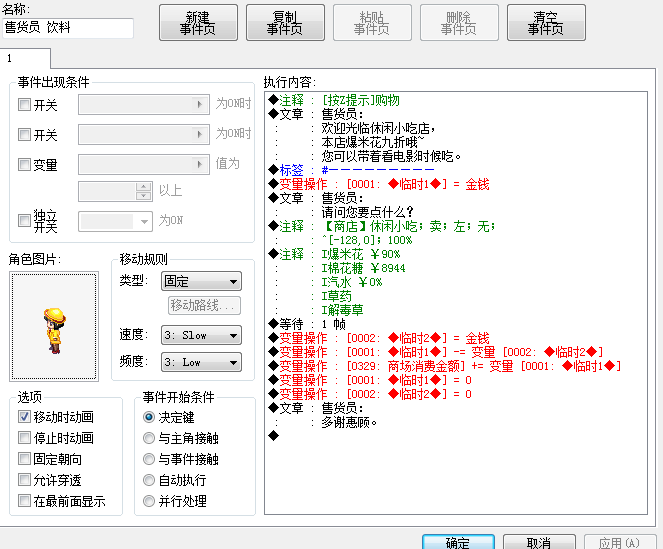
Task: Select 变量操作 [0001: 临时1] = 金钱 line
Action: (x=456, y=184)
